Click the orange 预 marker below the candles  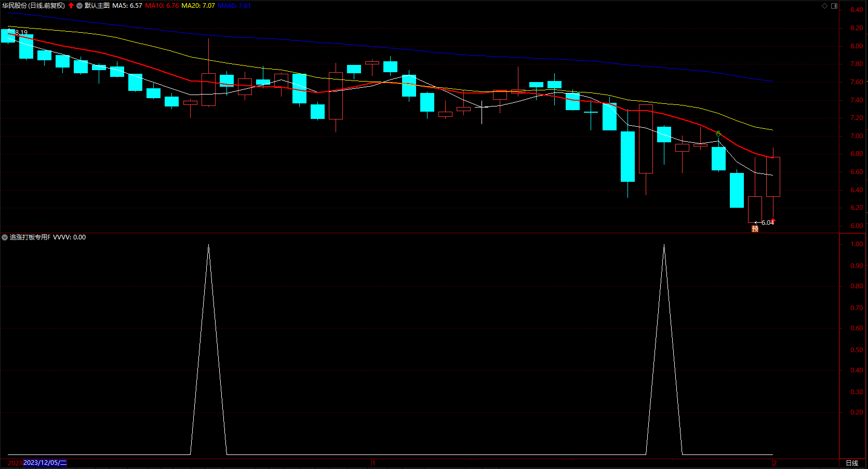pos(755,229)
